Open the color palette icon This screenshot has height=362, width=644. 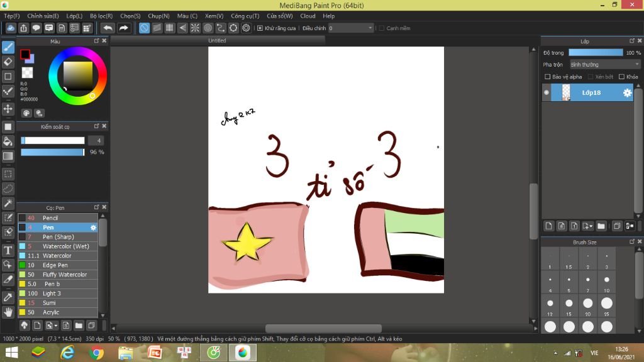26,113
